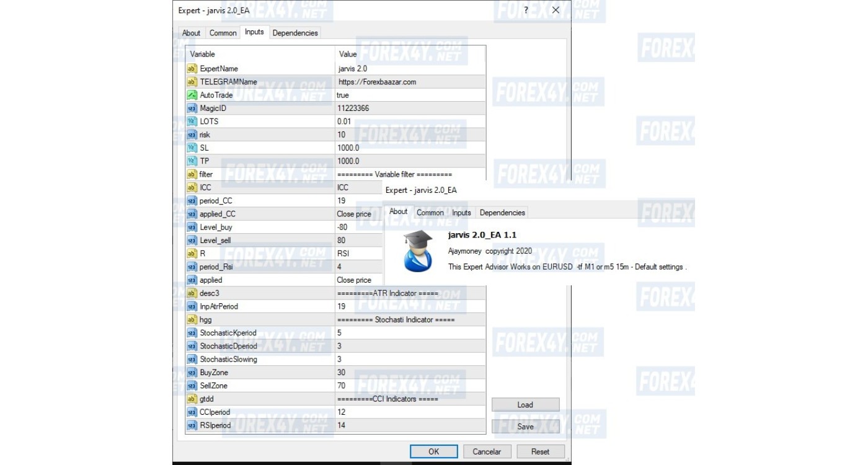Click the TP double type icon
The width and height of the screenshot is (868, 465).
(192, 161)
